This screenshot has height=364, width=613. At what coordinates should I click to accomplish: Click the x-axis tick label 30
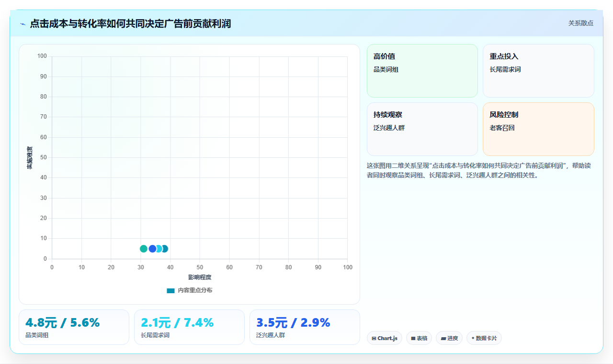[141, 267]
